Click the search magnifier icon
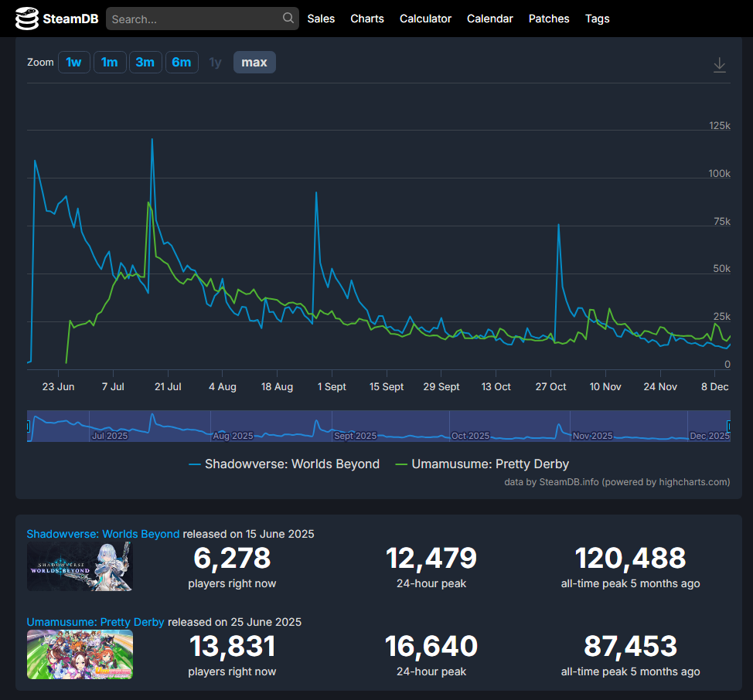This screenshot has height=700, width=753. coord(288,19)
